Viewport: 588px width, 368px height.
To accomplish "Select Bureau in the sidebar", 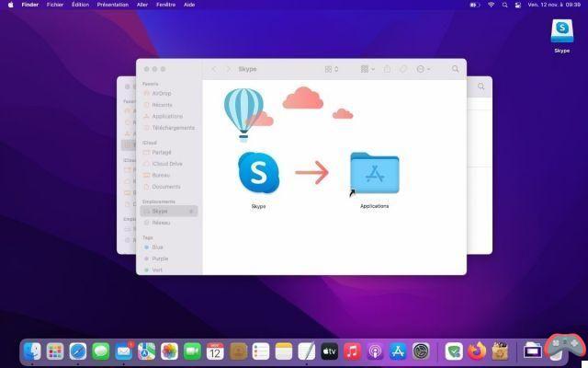I will [161, 175].
